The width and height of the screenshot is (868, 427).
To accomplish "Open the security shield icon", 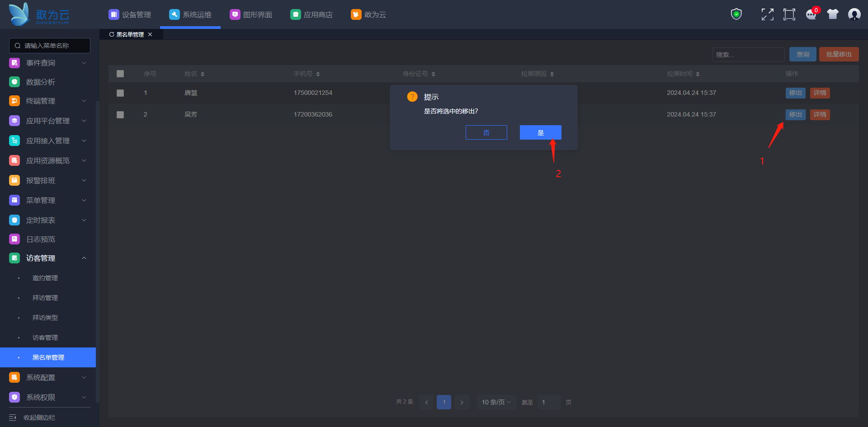I will (736, 14).
